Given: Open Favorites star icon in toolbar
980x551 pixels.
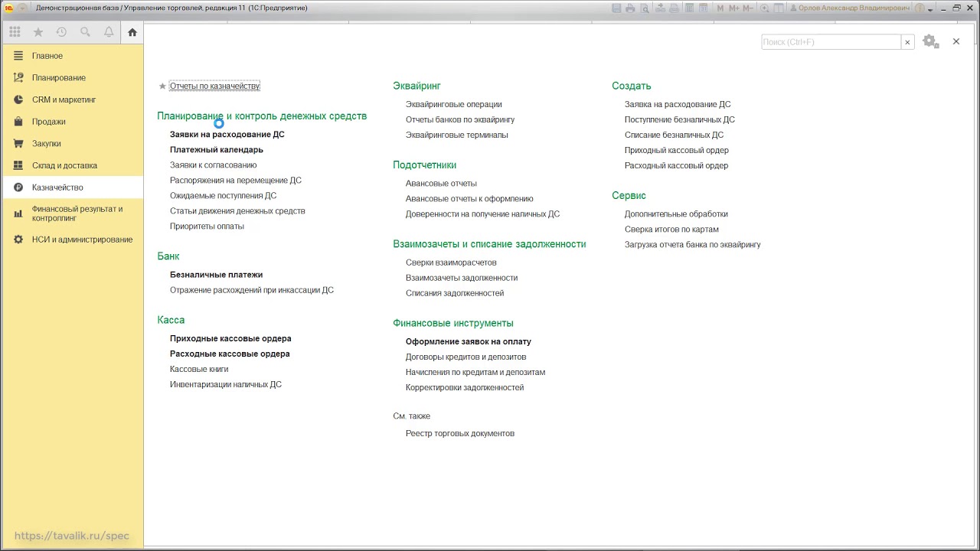Looking at the screenshot, I should (38, 32).
